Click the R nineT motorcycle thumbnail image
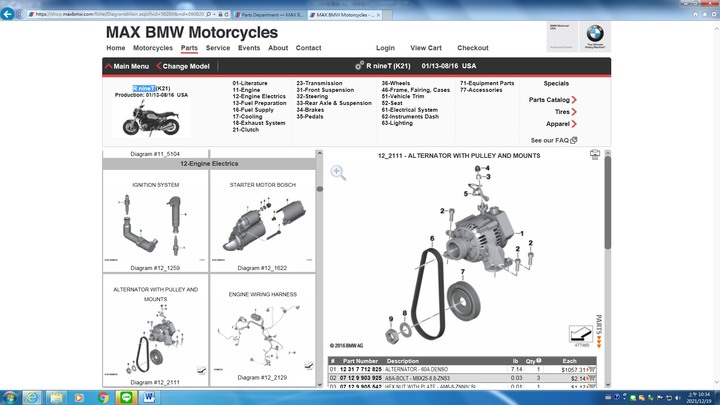The image size is (720, 405). 151,118
